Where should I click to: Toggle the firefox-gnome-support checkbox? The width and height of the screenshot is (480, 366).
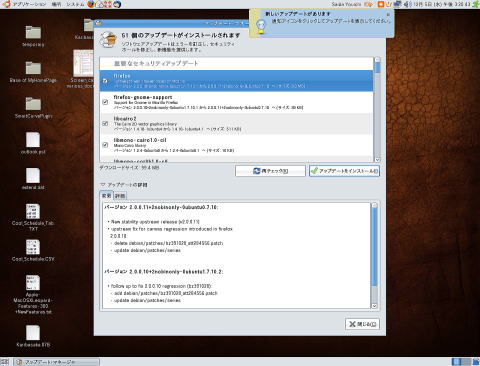(x=105, y=102)
